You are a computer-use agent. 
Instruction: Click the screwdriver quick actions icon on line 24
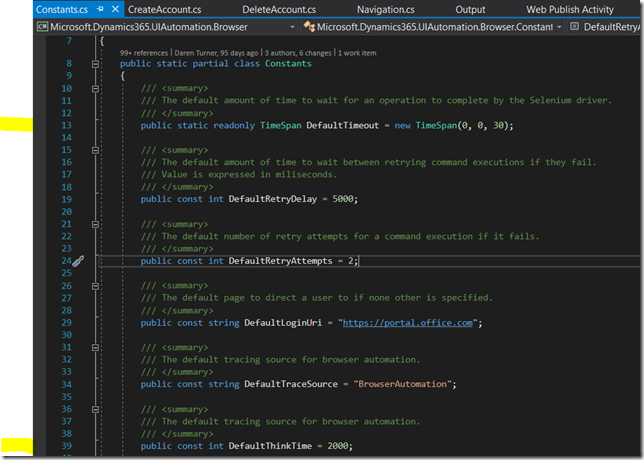78,261
